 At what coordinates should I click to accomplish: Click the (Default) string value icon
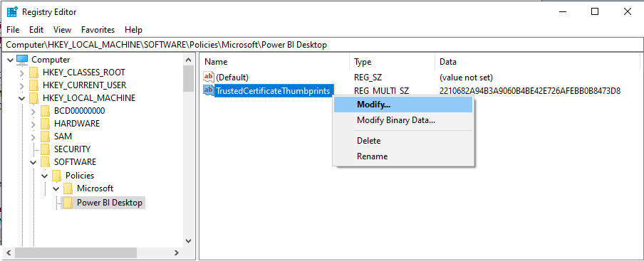pyautogui.click(x=209, y=77)
